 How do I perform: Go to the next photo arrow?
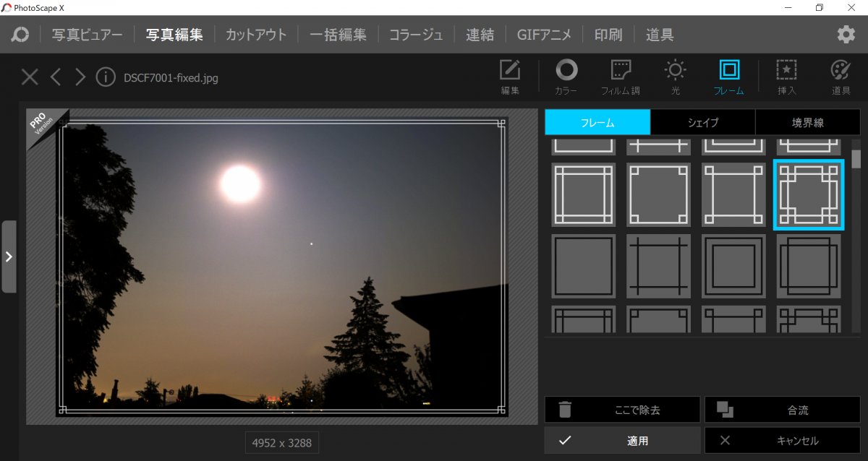[80, 77]
